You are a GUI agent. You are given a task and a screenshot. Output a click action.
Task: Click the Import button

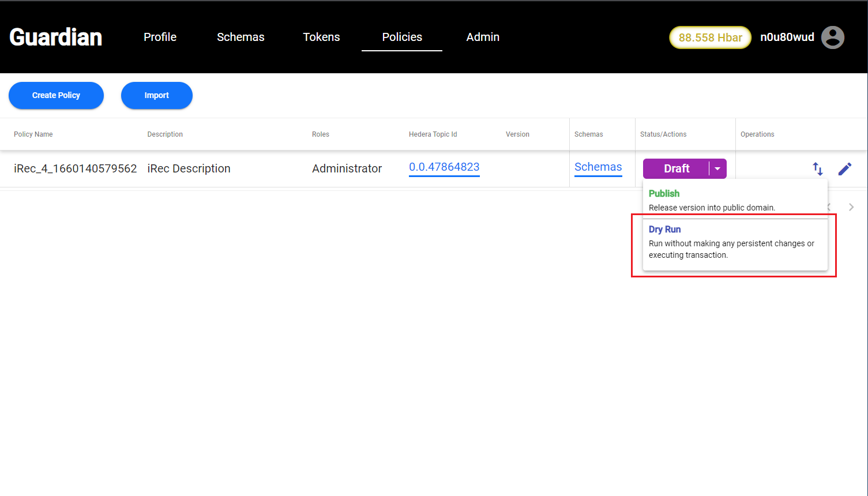pos(157,95)
